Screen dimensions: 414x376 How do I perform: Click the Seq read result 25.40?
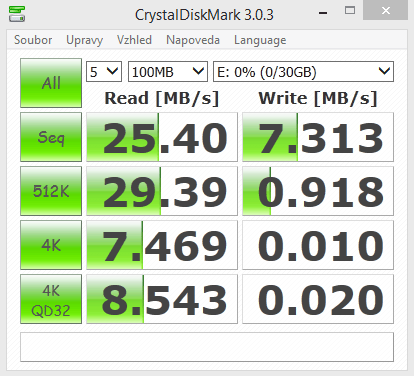point(162,137)
